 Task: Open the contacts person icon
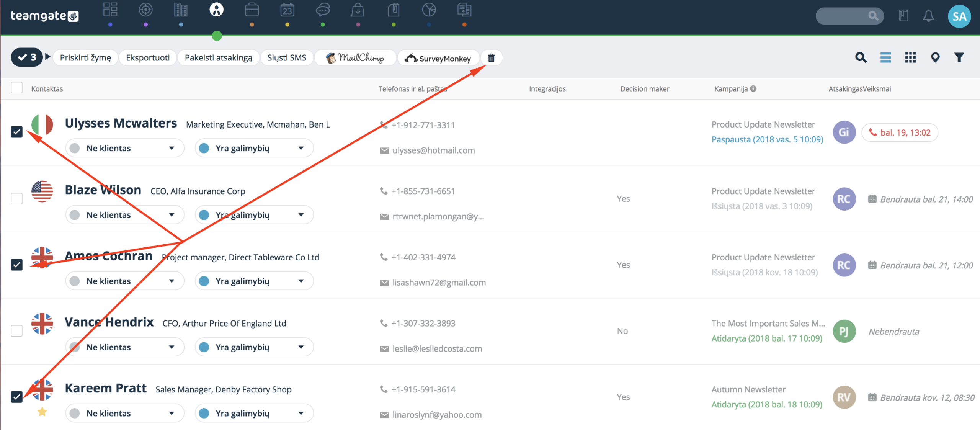216,10
